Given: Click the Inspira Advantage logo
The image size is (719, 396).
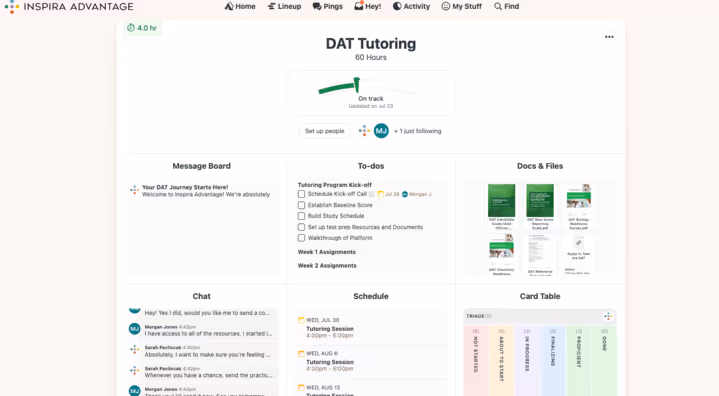Looking at the screenshot, I should pos(69,6).
